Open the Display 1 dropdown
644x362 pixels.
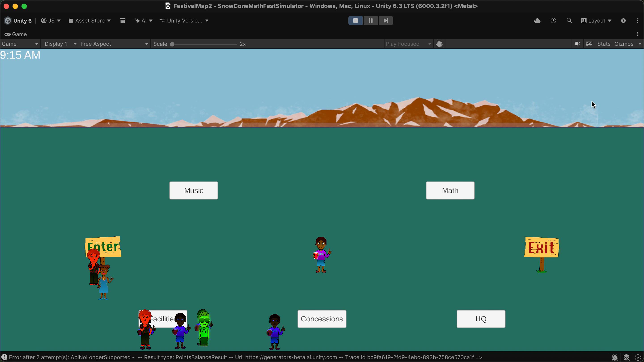coord(60,44)
